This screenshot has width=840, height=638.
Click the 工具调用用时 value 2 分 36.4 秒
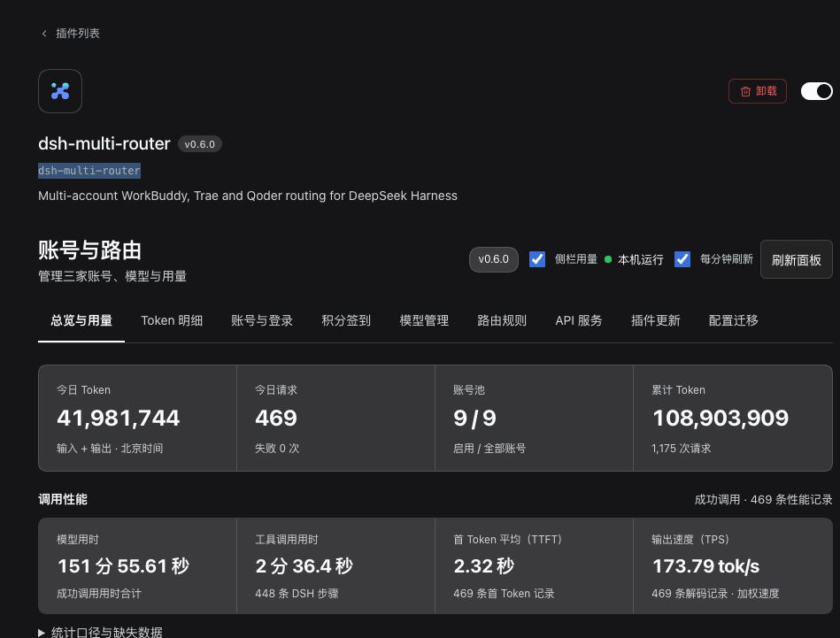pos(304,566)
